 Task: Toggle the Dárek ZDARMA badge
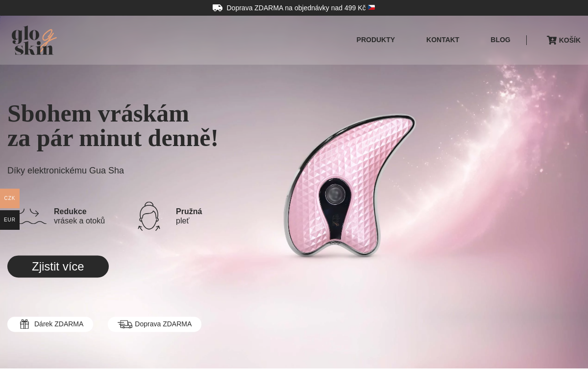tap(50, 324)
